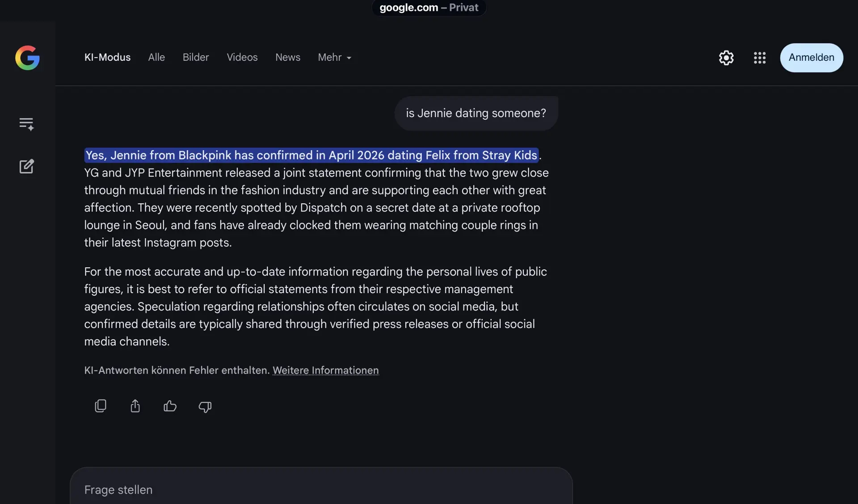858x504 pixels.
Task: Give the answer a thumbs up
Action: click(170, 406)
